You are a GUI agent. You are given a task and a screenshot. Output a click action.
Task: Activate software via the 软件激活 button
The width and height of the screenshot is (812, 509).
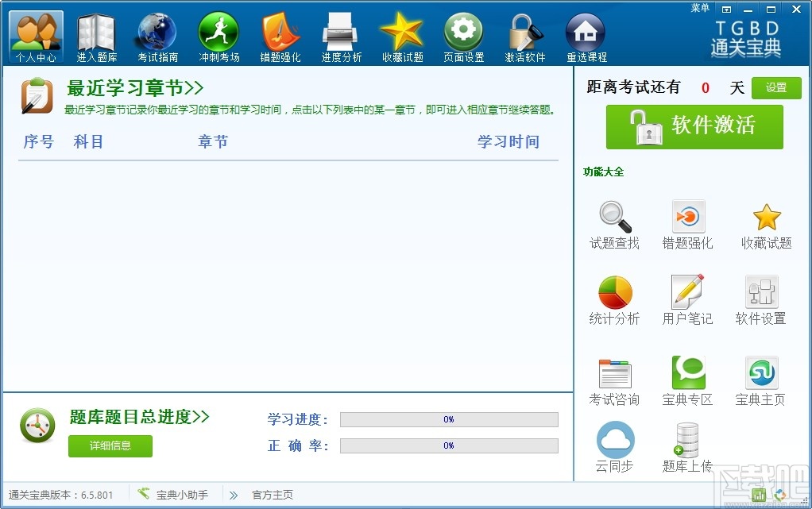(694, 127)
